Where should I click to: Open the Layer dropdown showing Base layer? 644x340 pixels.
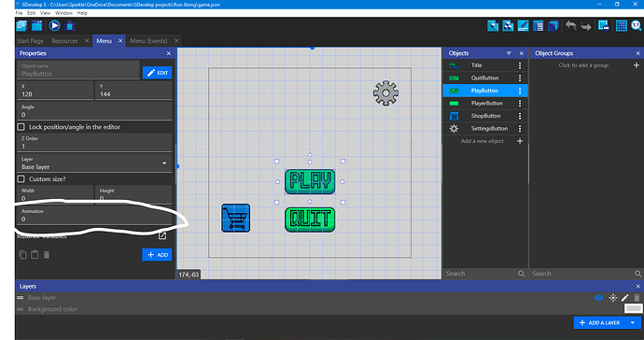(94, 163)
